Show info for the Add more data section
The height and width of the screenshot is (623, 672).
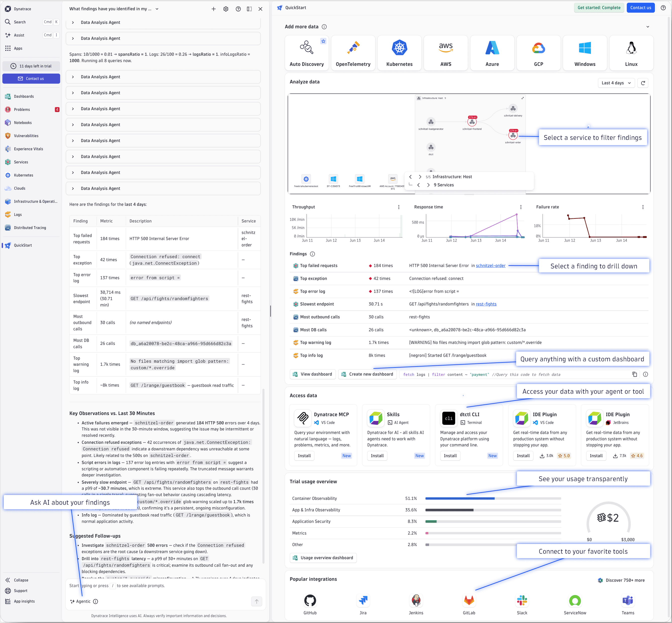[x=324, y=27]
